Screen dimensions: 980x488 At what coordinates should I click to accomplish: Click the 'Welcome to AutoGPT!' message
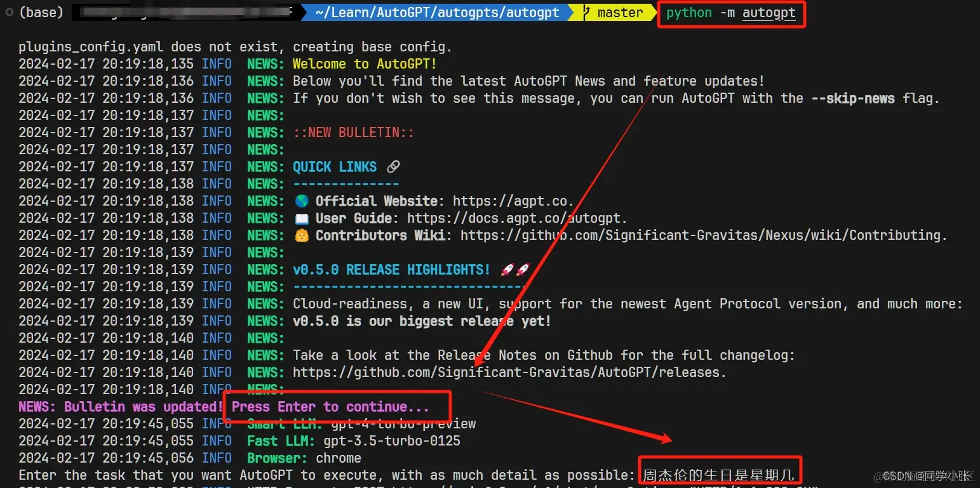pos(365,64)
